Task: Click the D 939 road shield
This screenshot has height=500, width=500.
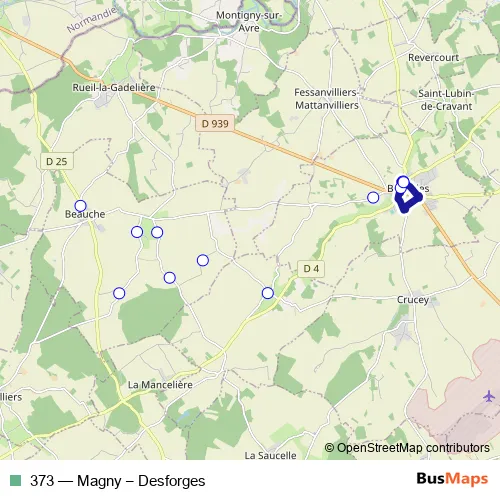Action: pyautogui.click(x=215, y=124)
